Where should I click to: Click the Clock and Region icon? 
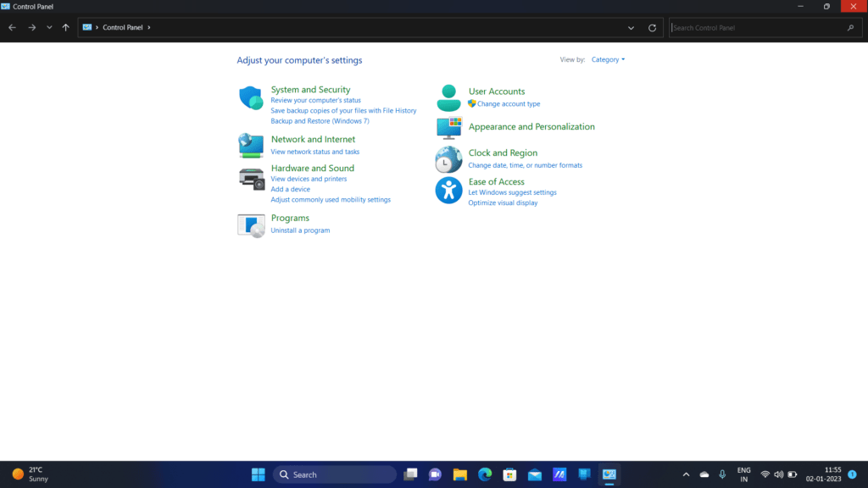[x=448, y=158]
